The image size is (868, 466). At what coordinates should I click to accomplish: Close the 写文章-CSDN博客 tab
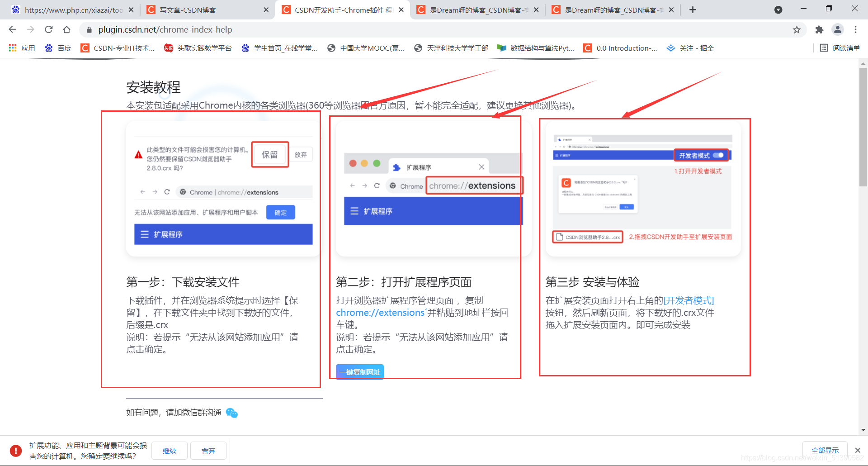pyautogui.click(x=266, y=10)
